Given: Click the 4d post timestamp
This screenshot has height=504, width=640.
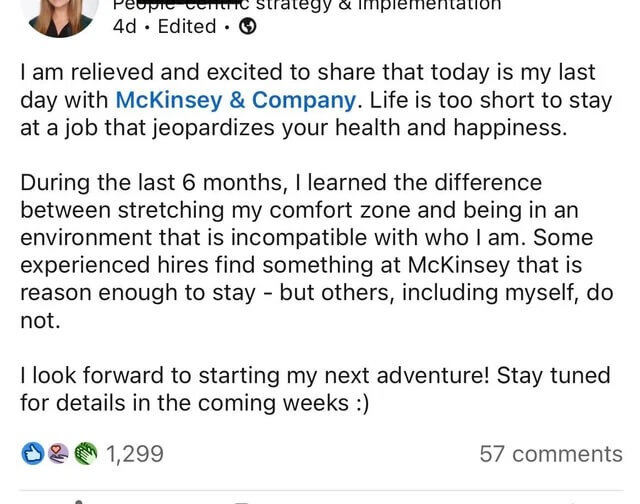Looking at the screenshot, I should point(124,27).
